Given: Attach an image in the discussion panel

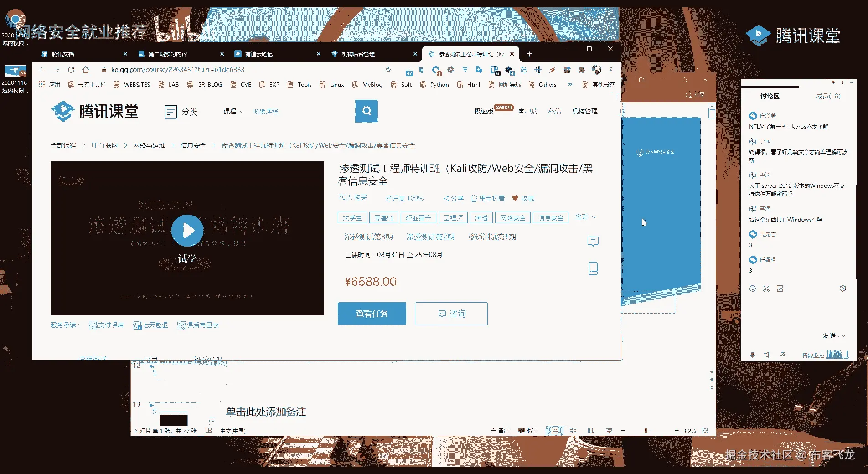Looking at the screenshot, I should pos(780,289).
